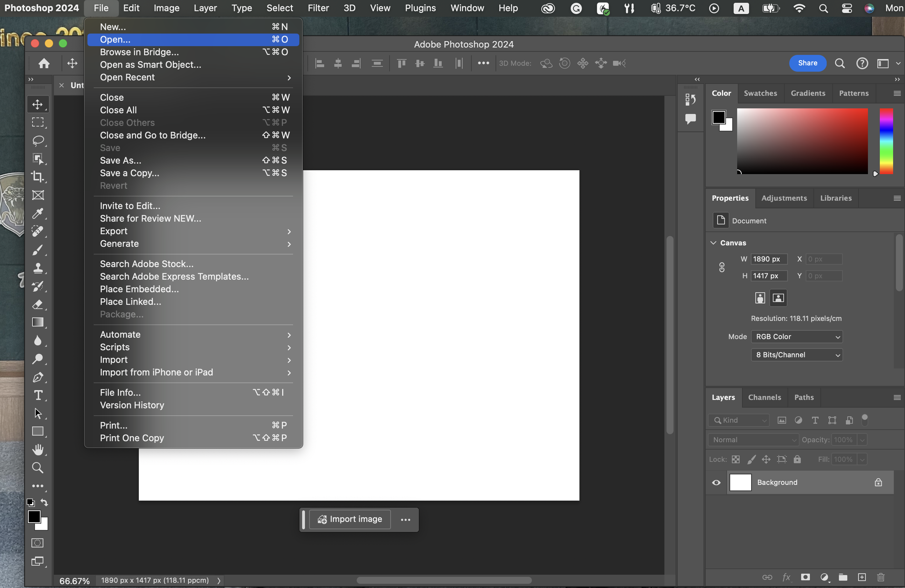Hide the Background layer visibility eye

pyautogui.click(x=716, y=482)
